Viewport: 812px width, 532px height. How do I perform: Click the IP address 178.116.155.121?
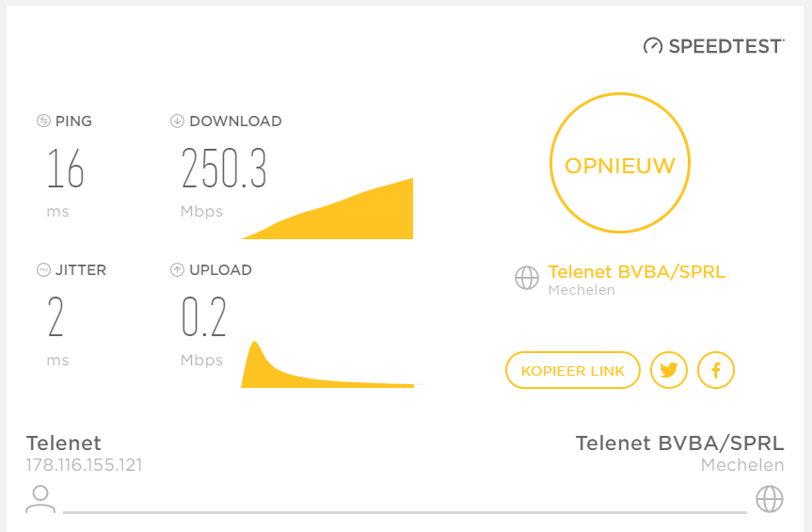click(x=84, y=464)
